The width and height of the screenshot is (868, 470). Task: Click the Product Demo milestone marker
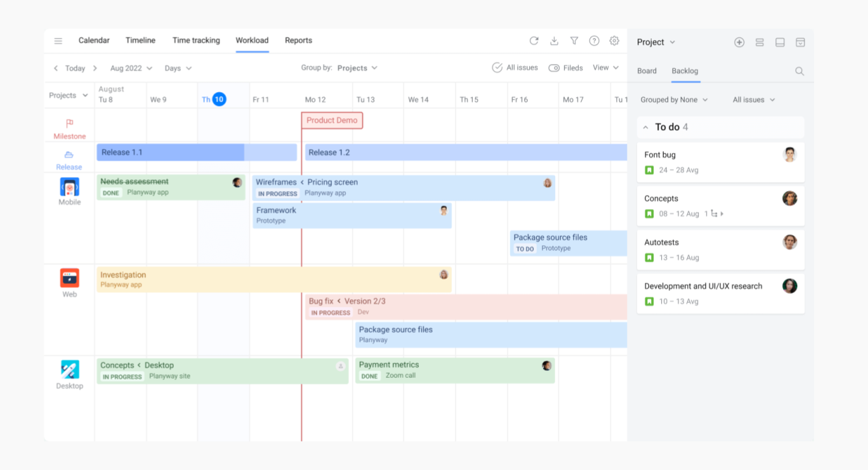pyautogui.click(x=332, y=120)
